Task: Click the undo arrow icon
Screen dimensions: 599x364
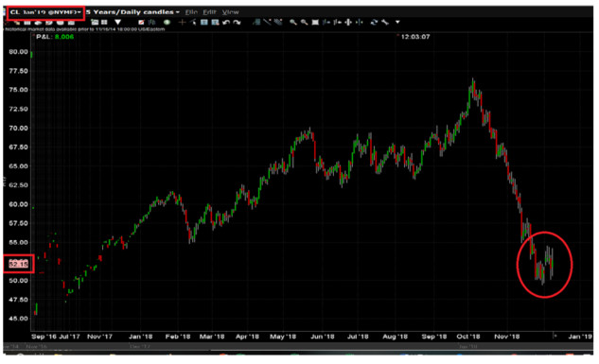Action: tap(226, 22)
